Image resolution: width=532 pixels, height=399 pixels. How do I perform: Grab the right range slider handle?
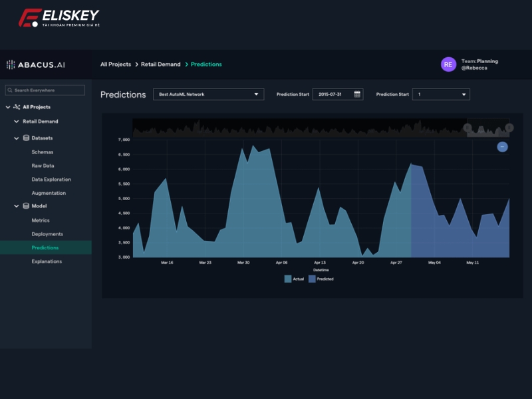[x=509, y=128]
